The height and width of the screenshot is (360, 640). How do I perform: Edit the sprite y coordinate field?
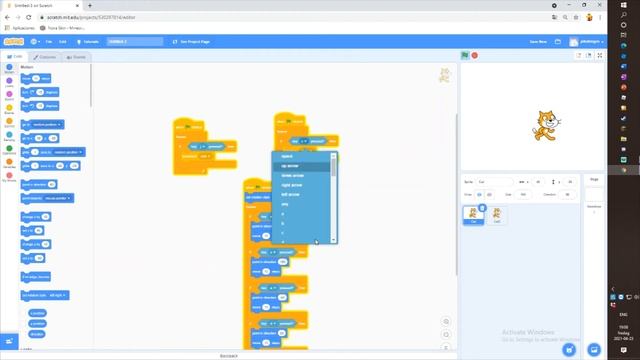570,182
